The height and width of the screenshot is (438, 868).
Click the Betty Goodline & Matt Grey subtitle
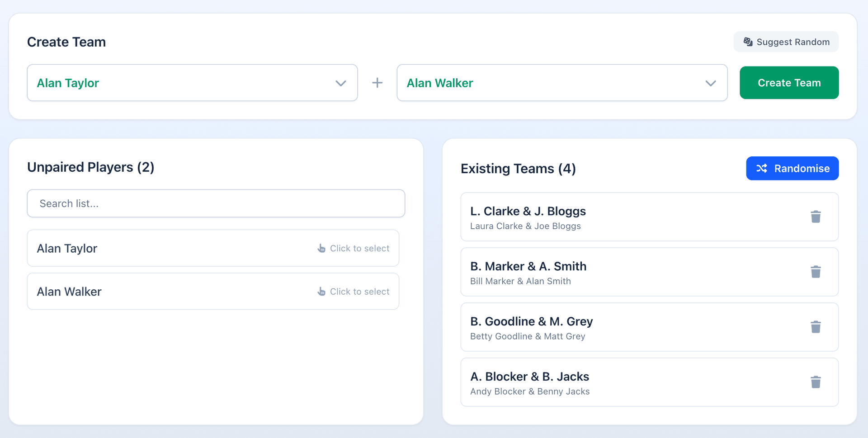(528, 336)
